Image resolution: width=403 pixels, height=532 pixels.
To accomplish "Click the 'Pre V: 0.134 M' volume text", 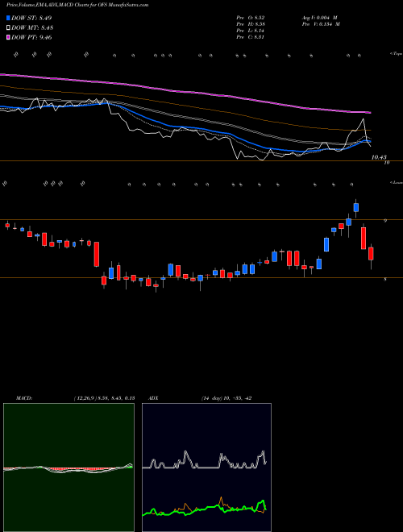I will point(321,24).
